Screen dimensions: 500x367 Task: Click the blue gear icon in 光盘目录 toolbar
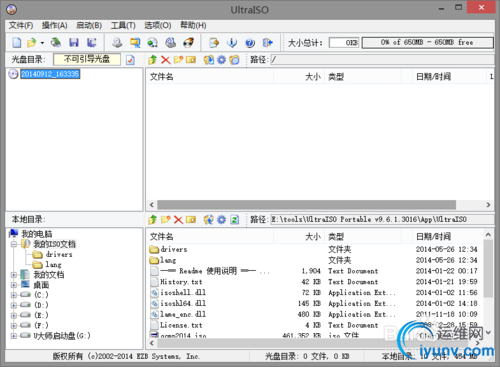click(x=222, y=60)
